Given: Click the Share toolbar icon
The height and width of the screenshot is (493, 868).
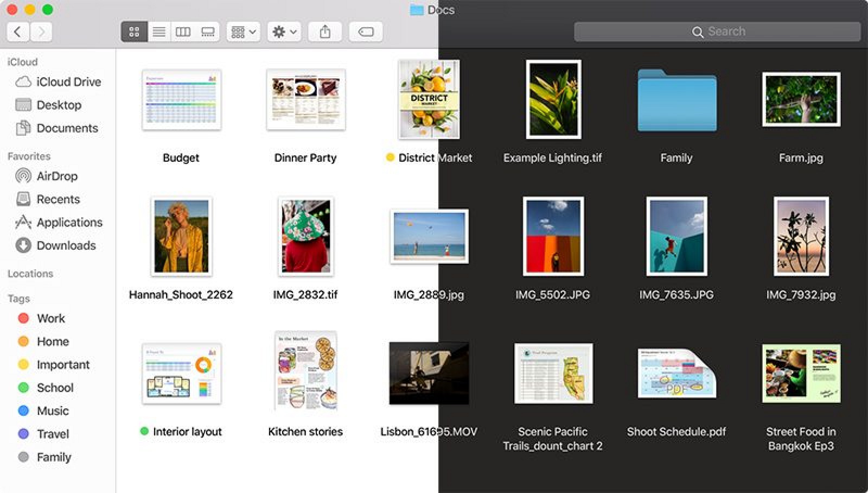Looking at the screenshot, I should tap(324, 32).
